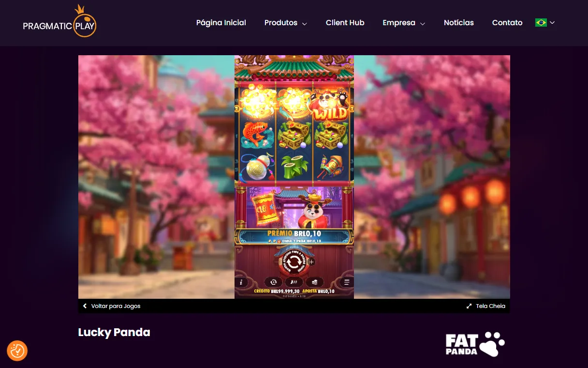Open the Página Inicial menu item

pyautogui.click(x=221, y=22)
